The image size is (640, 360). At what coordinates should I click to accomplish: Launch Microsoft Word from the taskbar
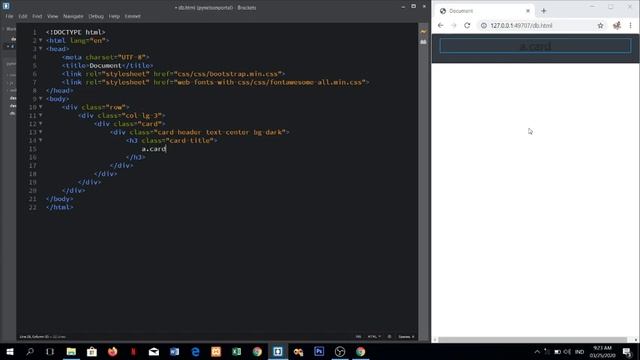click(175, 351)
